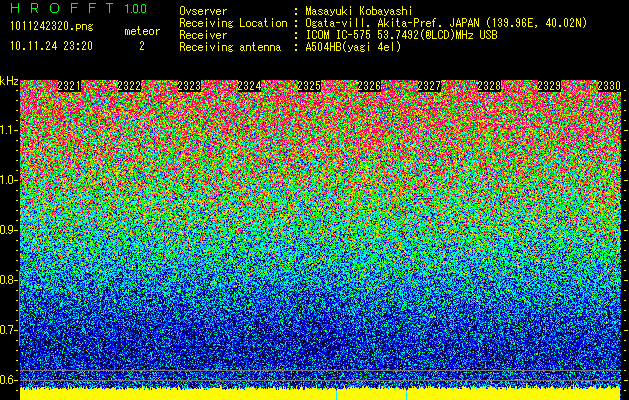Click the Ogata-vill. Akita-Pref. JAPAN location text

click(x=446, y=23)
